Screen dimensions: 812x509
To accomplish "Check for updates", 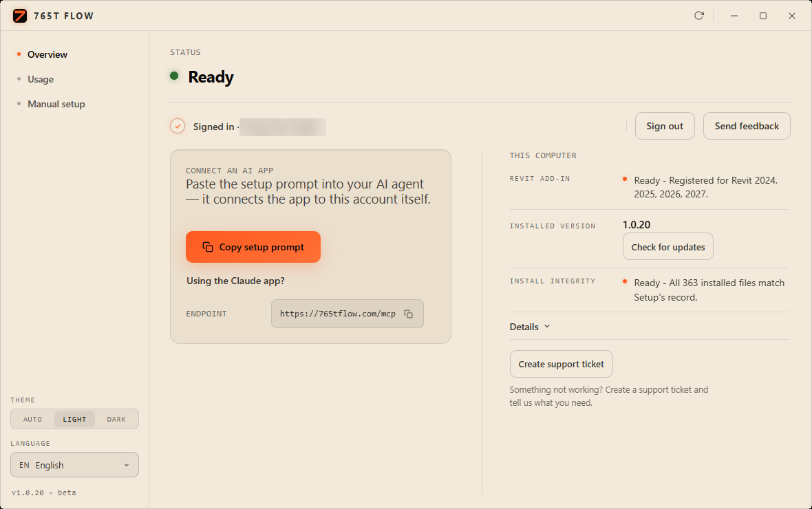I will (x=668, y=246).
